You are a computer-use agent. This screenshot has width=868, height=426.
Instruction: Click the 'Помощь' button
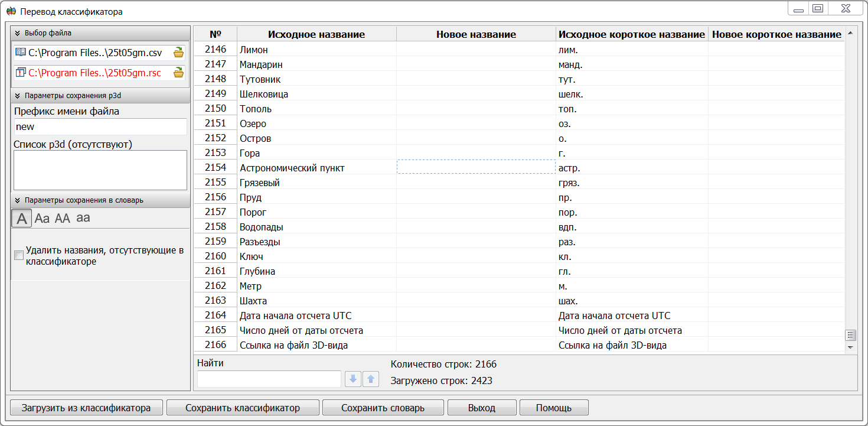point(553,408)
